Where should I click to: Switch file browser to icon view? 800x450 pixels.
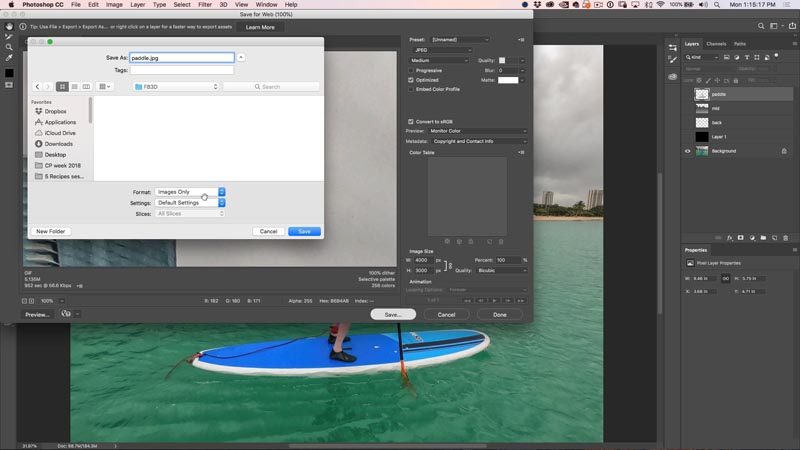coord(62,87)
